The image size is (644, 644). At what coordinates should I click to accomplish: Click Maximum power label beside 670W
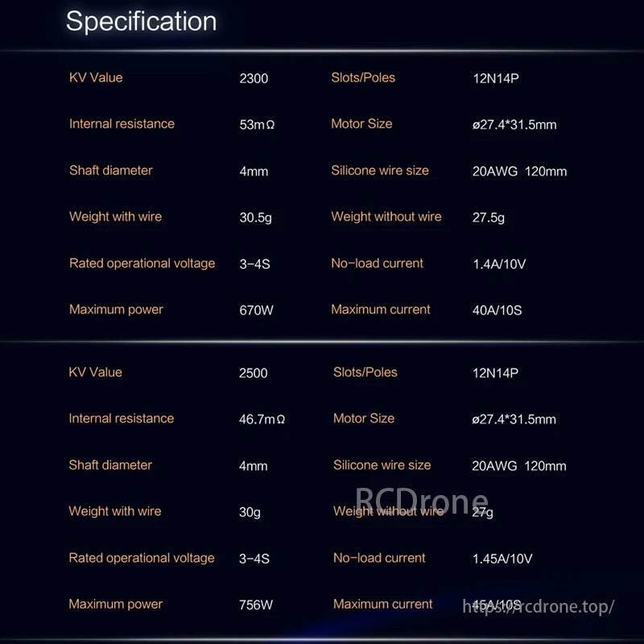pyautogui.click(x=116, y=310)
